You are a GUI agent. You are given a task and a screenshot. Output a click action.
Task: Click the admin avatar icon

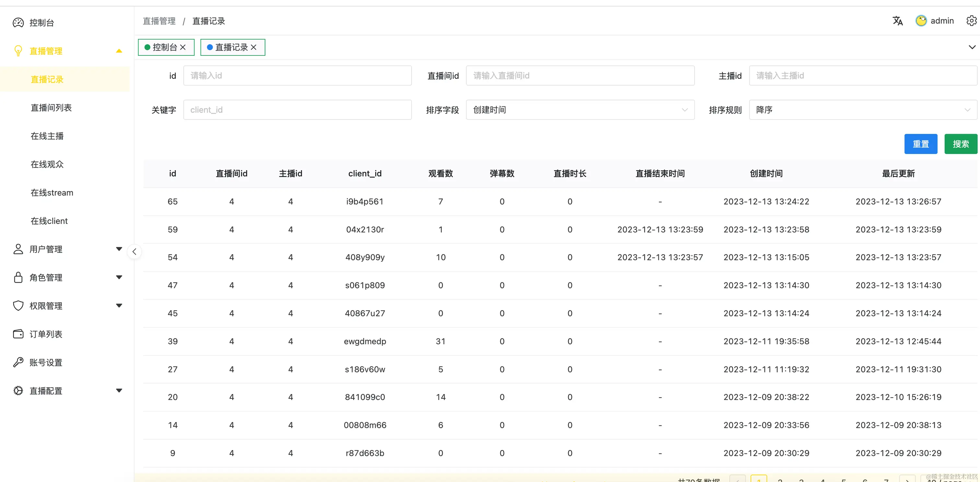[x=921, y=20]
